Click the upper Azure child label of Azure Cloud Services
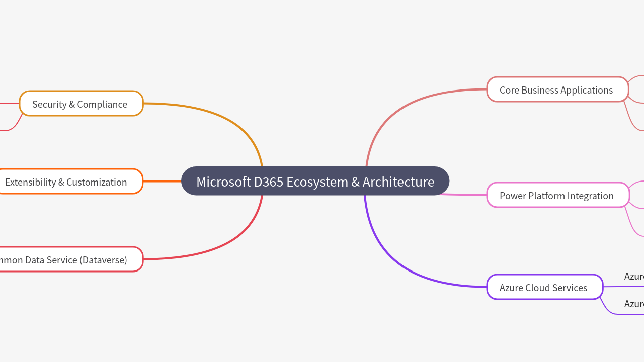644x362 pixels. click(633, 276)
